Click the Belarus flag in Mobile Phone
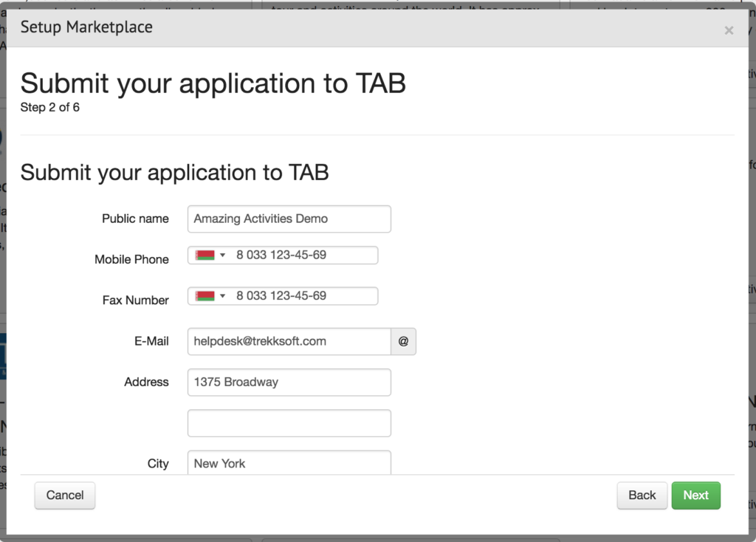Screen dimensions: 756x542 point(205,255)
